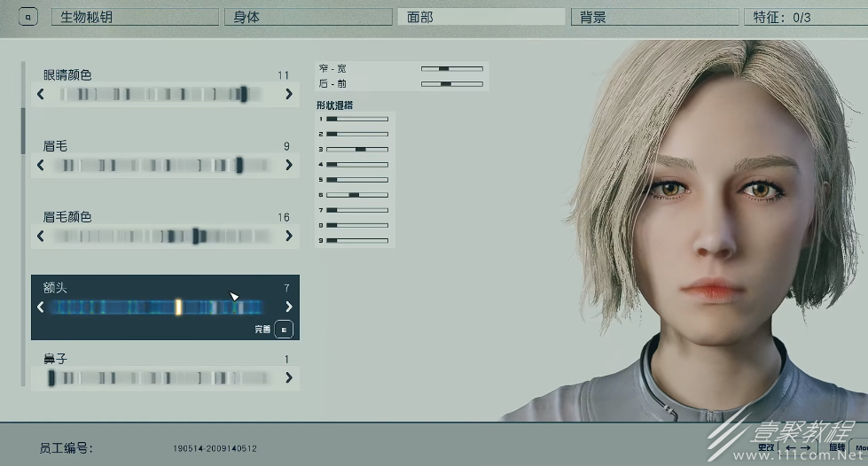Click right arrow for 额头 (forehead)
The width and height of the screenshot is (868, 466).
click(289, 307)
